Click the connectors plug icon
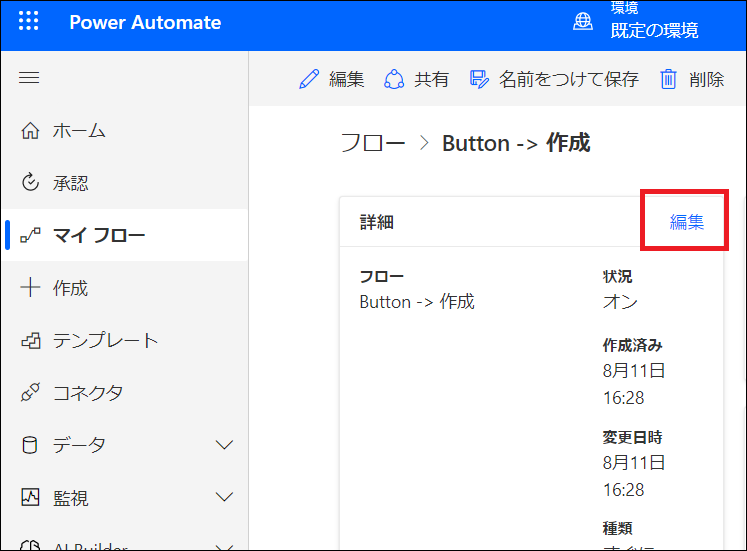The height and width of the screenshot is (551, 747). pos(30,392)
